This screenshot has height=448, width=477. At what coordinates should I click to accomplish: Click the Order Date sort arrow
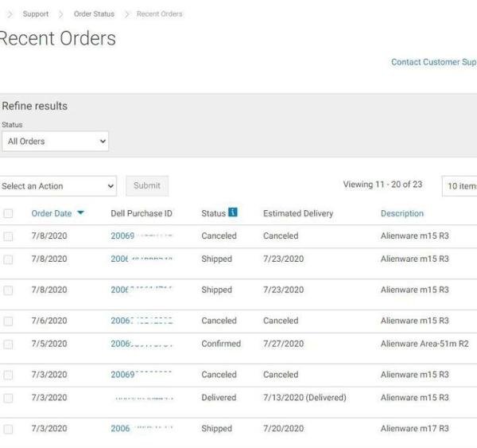[x=80, y=212]
